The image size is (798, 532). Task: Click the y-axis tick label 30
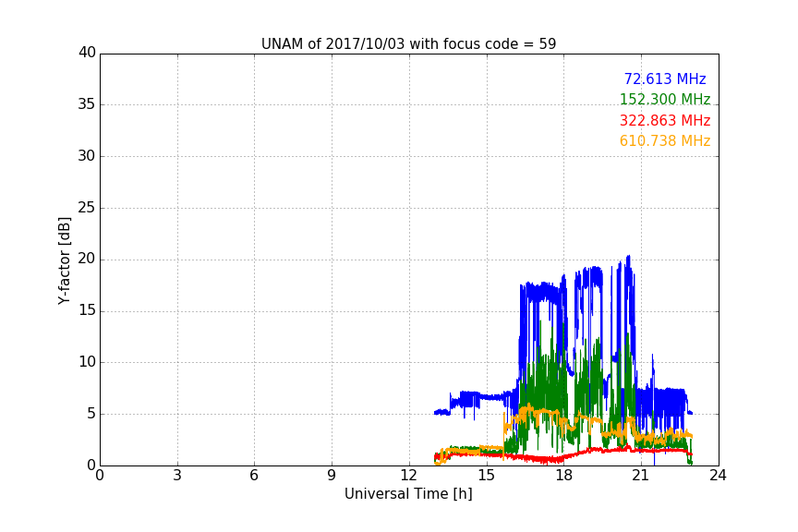coord(87,156)
